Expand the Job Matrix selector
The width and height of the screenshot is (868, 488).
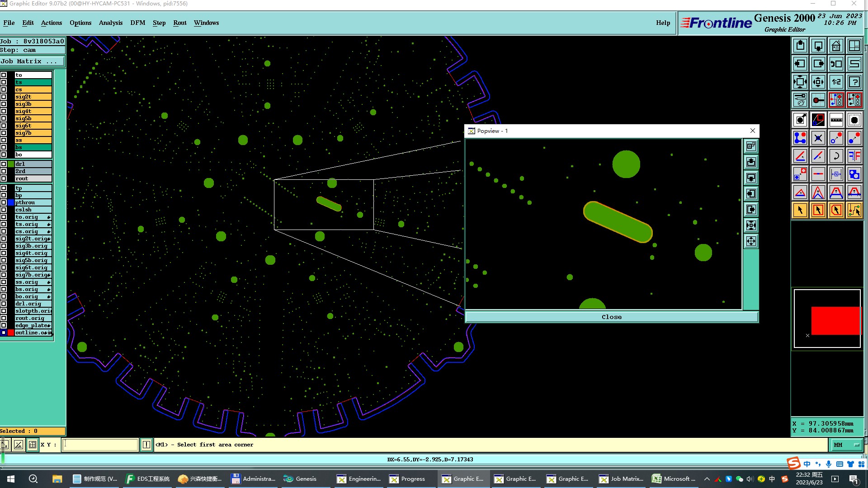32,61
